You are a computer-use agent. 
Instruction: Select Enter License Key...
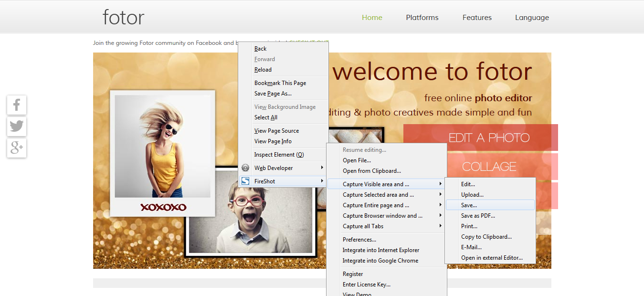click(387, 285)
